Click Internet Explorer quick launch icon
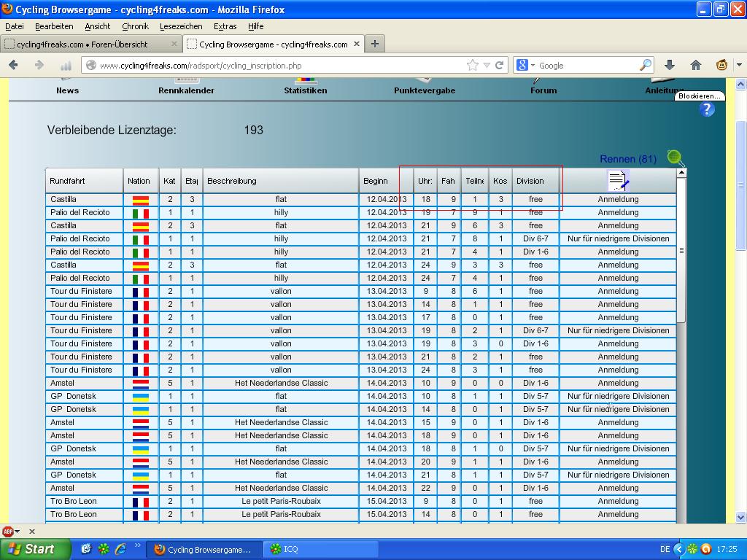This screenshot has height=560, width=747. click(121, 549)
